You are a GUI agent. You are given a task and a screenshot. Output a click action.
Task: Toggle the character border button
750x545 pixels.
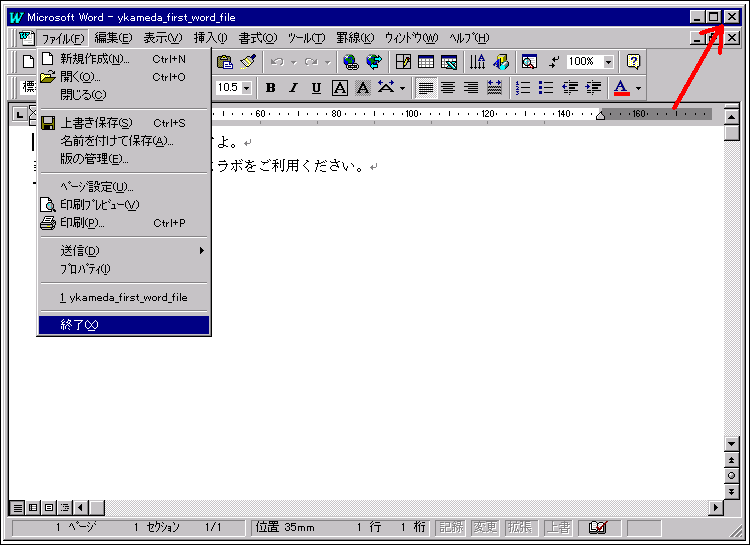pyautogui.click(x=340, y=88)
